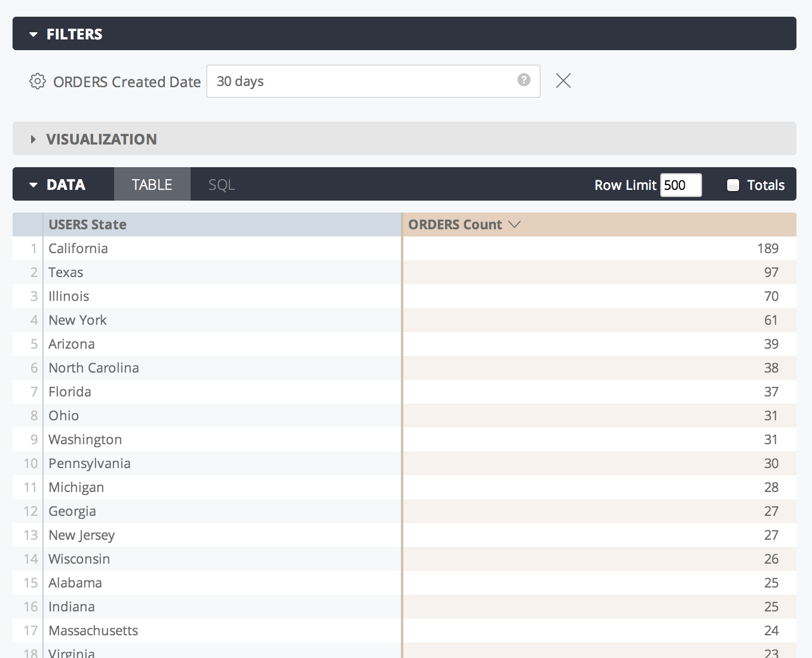Select Texas in the state column

point(66,272)
